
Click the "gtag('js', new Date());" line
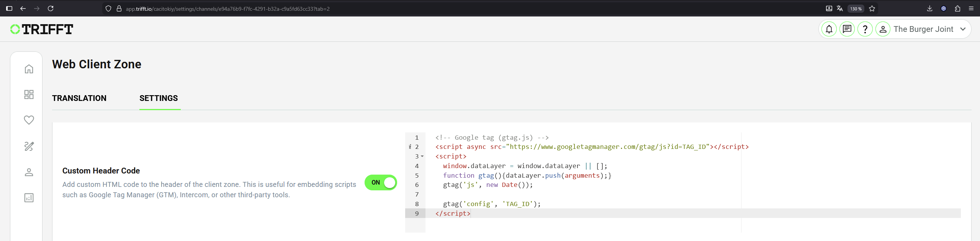click(488, 185)
